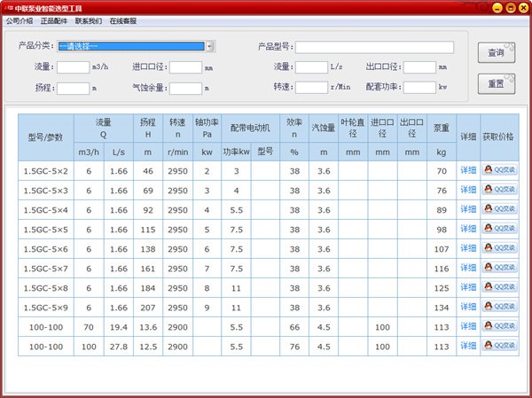Click QQ交谈 icon for 1.5GC-5×8 row
Screen dimensions: 532x398
pos(500,287)
